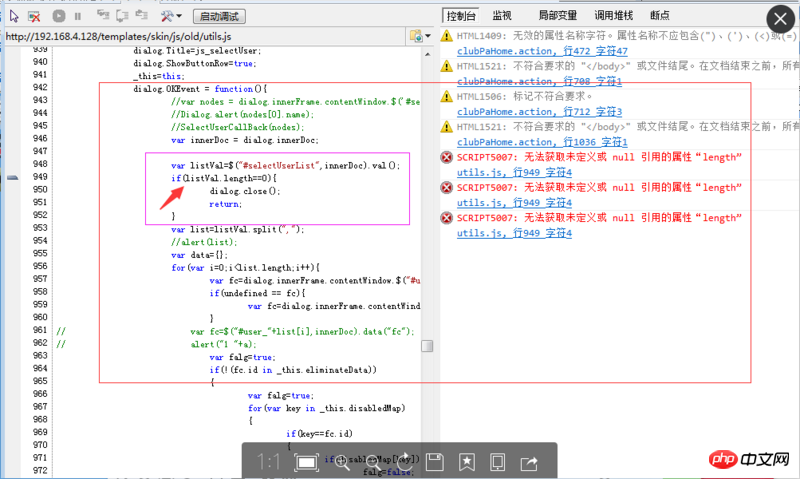Open first utils.js 行949 字符4 link
This screenshot has width=800, height=479.
click(514, 172)
